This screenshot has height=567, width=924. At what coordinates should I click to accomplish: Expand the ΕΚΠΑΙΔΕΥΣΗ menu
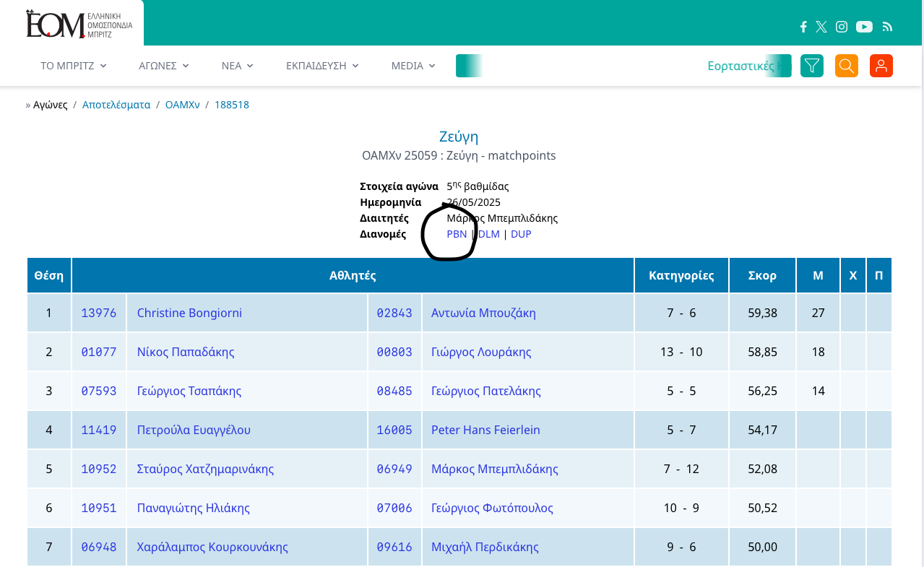tap(322, 66)
